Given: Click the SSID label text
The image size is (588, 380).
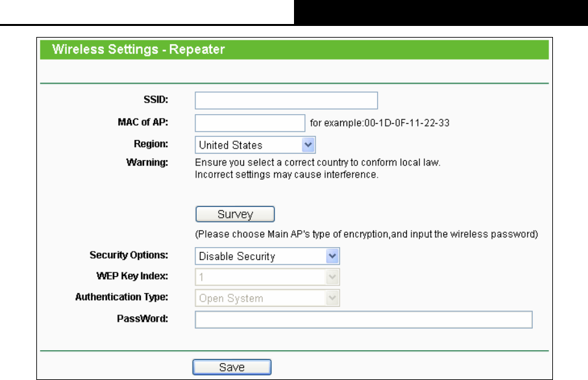Looking at the screenshot, I should tap(156, 100).
